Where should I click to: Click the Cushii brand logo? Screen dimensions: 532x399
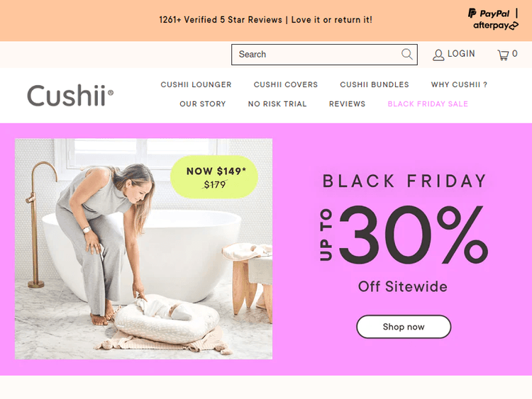(70, 95)
